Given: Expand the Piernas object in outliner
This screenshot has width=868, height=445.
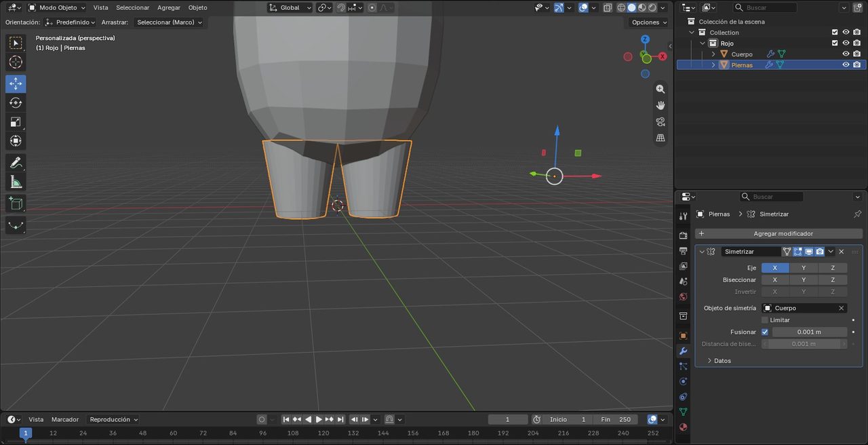Looking at the screenshot, I should [x=713, y=65].
